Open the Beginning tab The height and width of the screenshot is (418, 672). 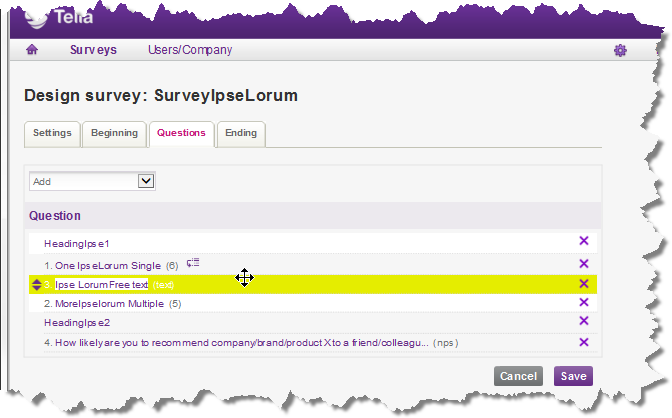[114, 133]
